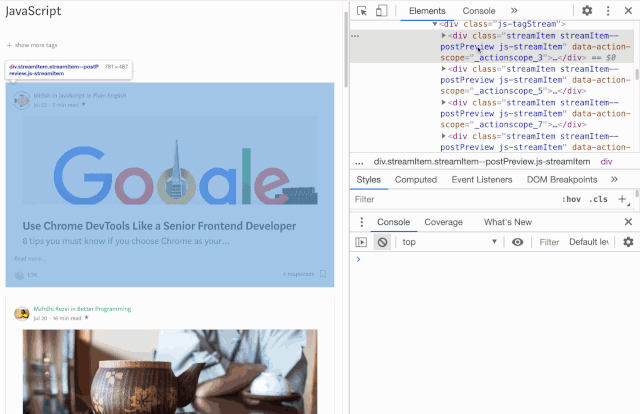Click the purple div breadcrumb item
Screen dimensions: 640x414
click(606, 162)
